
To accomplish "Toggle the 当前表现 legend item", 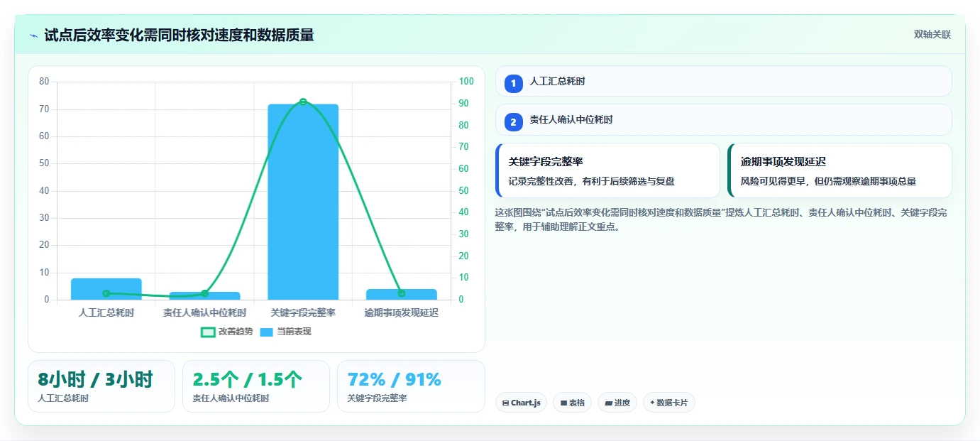I will pos(285,332).
